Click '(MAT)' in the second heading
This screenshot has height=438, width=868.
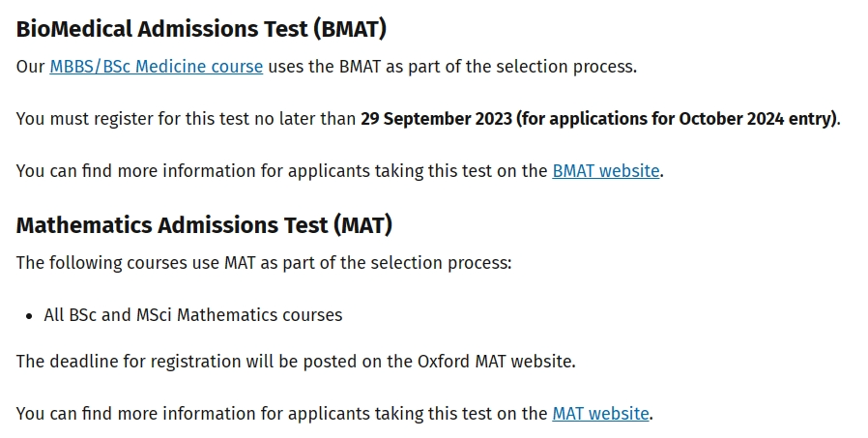[x=363, y=225]
